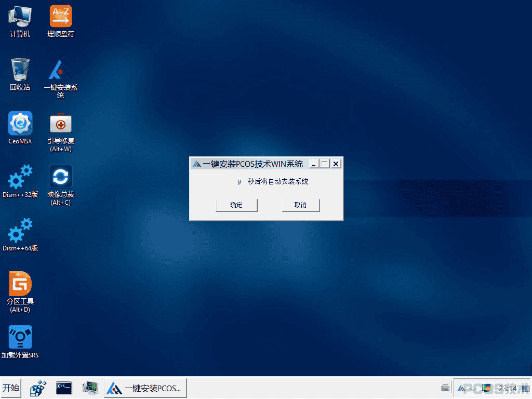The height and width of the screenshot is (399, 532).
Task: Select the 引导修复 (Alt+W) boot repair icon
Action: (x=61, y=132)
